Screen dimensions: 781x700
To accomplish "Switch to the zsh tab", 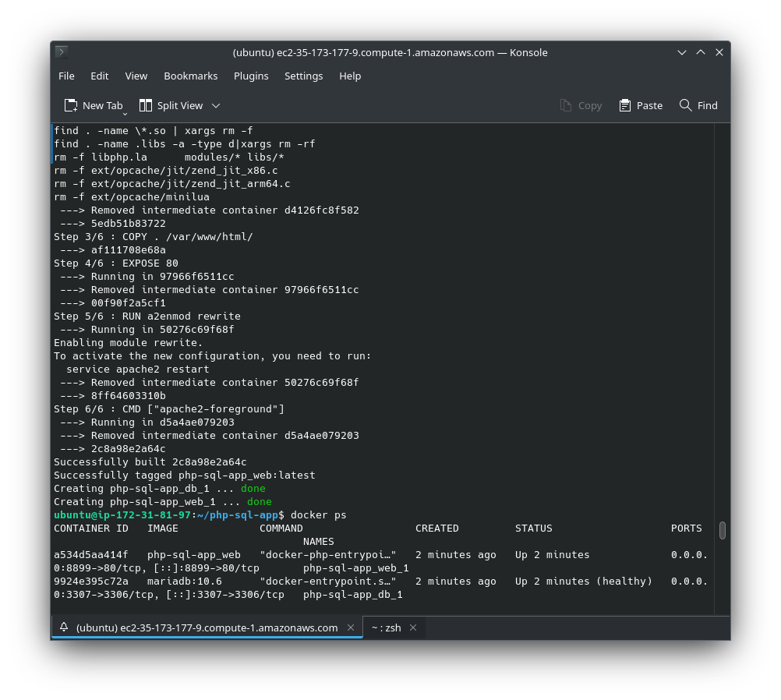I will click(x=386, y=628).
